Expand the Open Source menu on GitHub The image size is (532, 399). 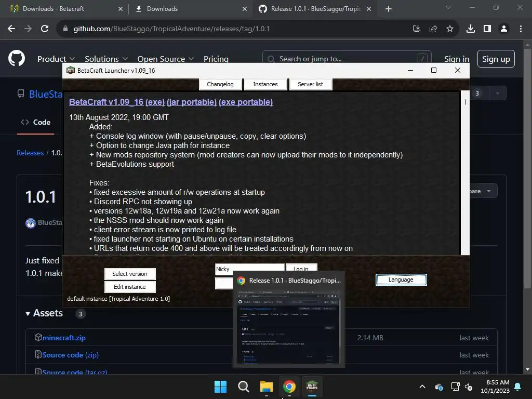point(166,59)
